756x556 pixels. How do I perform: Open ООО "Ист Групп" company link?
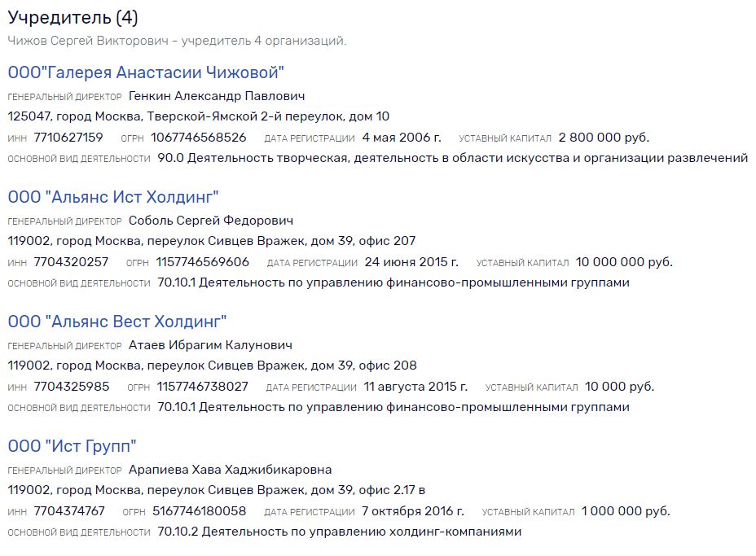(72, 446)
